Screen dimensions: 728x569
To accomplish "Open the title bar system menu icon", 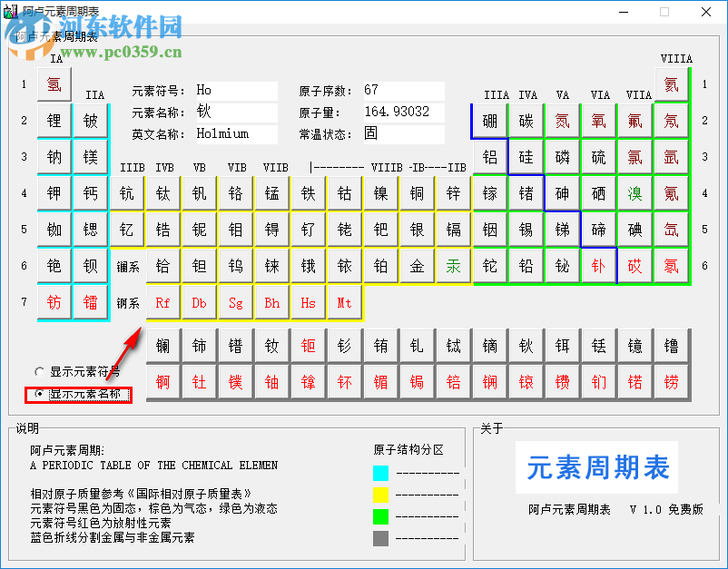I will click(x=12, y=12).
